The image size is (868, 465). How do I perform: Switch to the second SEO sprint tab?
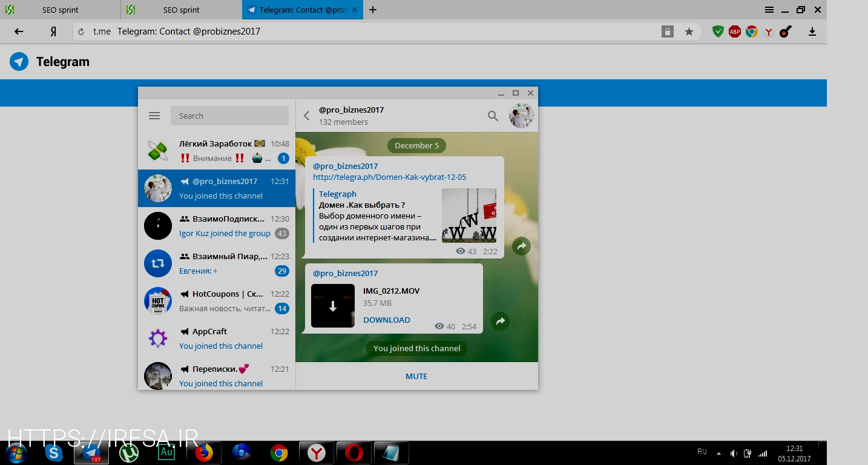[181, 10]
